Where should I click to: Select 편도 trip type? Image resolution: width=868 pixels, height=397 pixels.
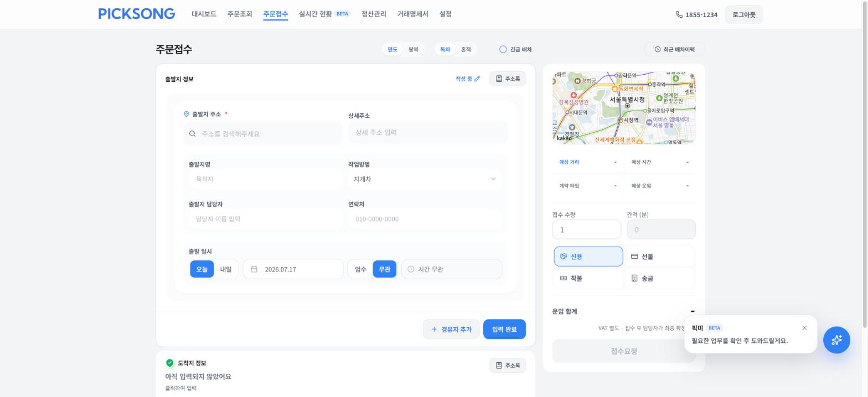click(x=392, y=49)
